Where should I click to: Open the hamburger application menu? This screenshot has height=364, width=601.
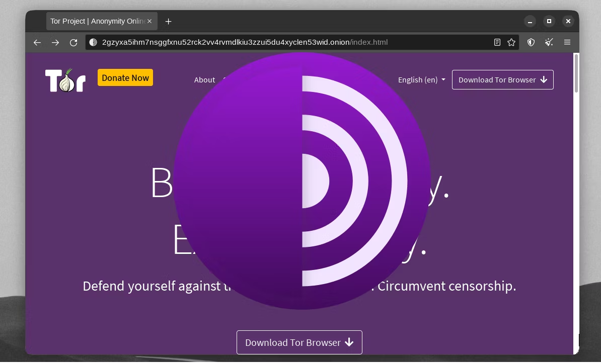coord(567,43)
